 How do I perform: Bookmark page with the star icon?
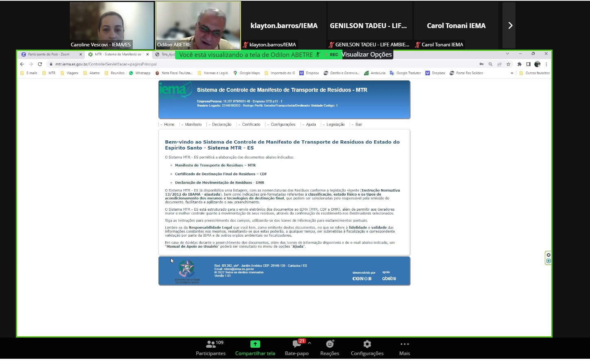(x=508, y=64)
